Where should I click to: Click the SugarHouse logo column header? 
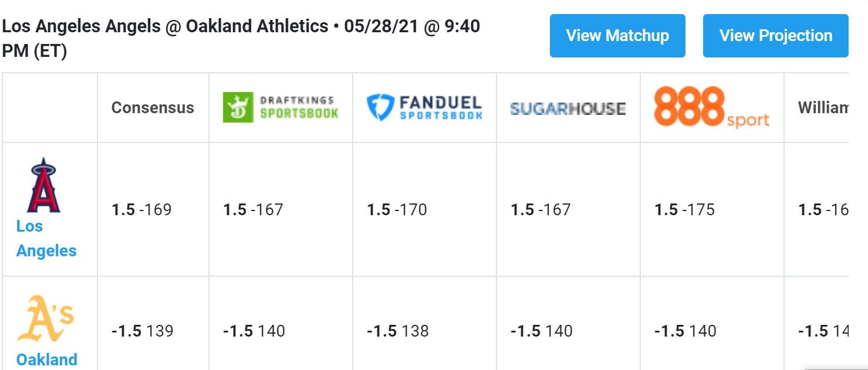pos(568,108)
